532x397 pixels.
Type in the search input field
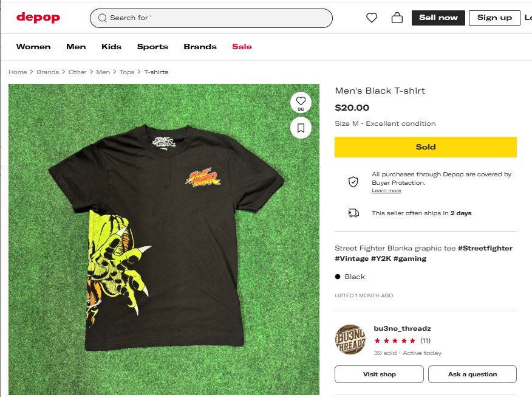(x=219, y=18)
